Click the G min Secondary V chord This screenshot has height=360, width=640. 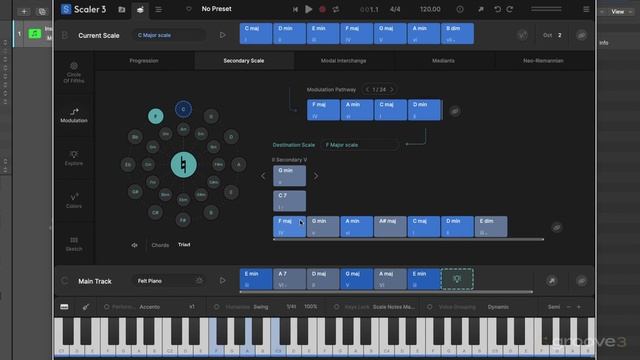[x=289, y=176]
